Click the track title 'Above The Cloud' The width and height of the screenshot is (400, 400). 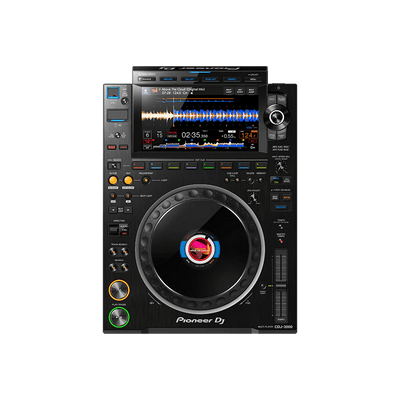(182, 89)
